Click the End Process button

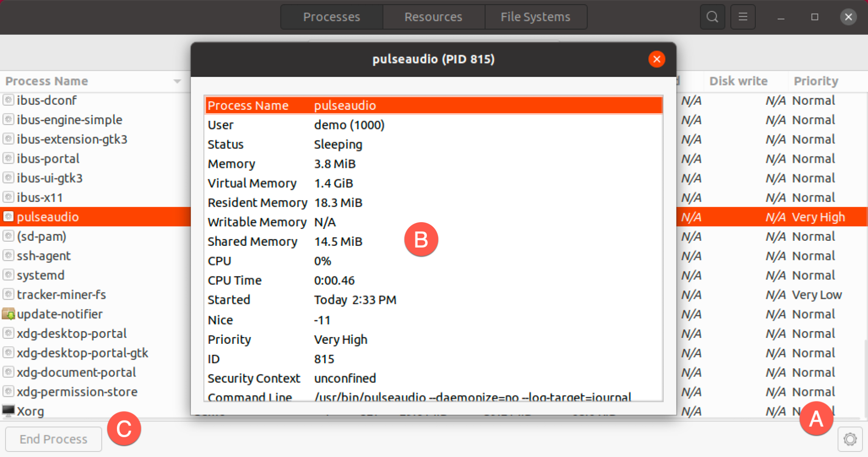[x=53, y=439]
